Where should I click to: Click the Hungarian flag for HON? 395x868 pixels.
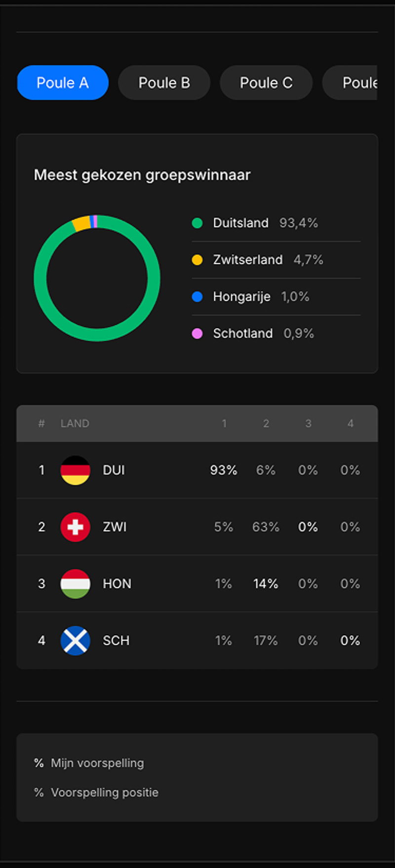click(75, 583)
